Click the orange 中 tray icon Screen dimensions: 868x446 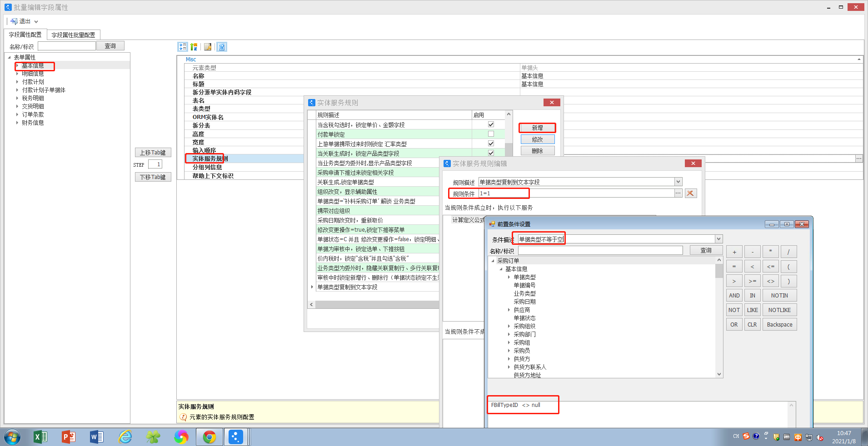(798, 437)
